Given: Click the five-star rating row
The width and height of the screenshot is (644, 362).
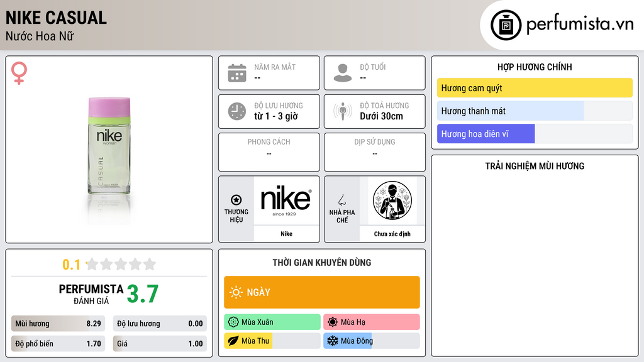Looking at the screenshot, I should click(x=121, y=264).
